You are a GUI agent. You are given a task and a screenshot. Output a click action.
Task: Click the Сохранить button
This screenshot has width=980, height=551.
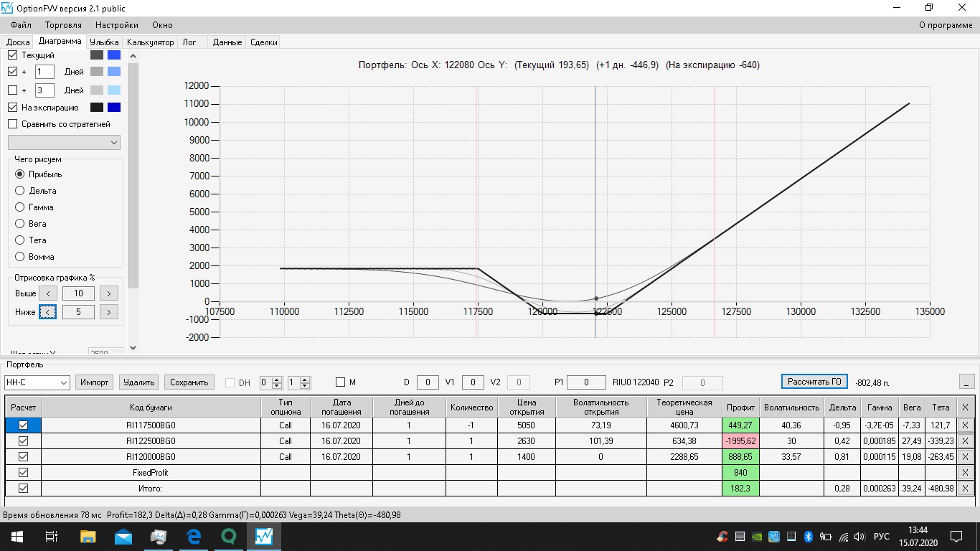(189, 382)
